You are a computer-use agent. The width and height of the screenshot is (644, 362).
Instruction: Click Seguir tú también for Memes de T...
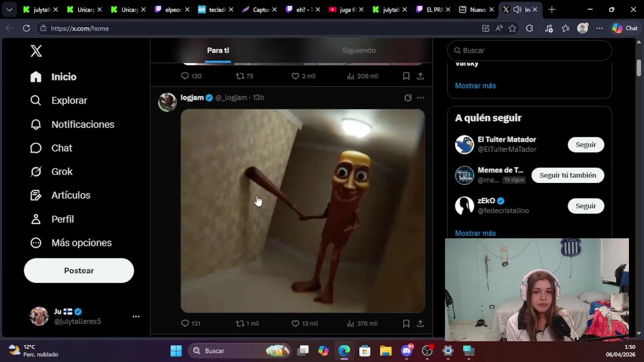click(568, 175)
